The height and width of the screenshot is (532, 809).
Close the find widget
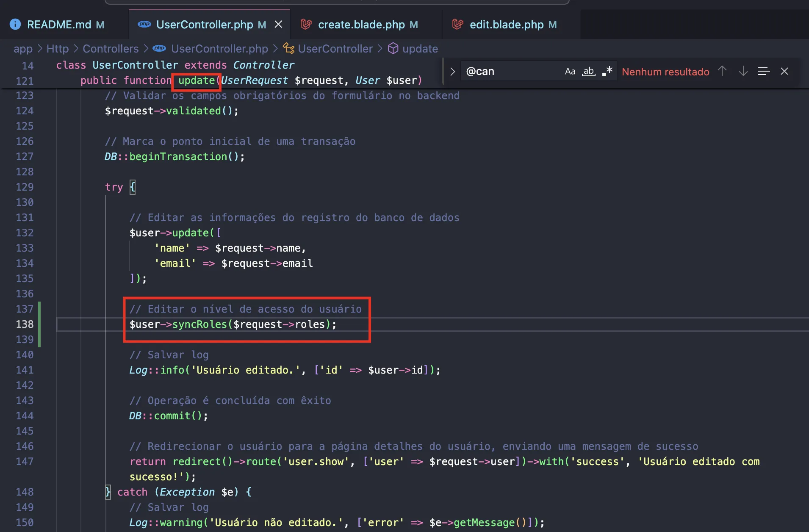pyautogui.click(x=784, y=71)
